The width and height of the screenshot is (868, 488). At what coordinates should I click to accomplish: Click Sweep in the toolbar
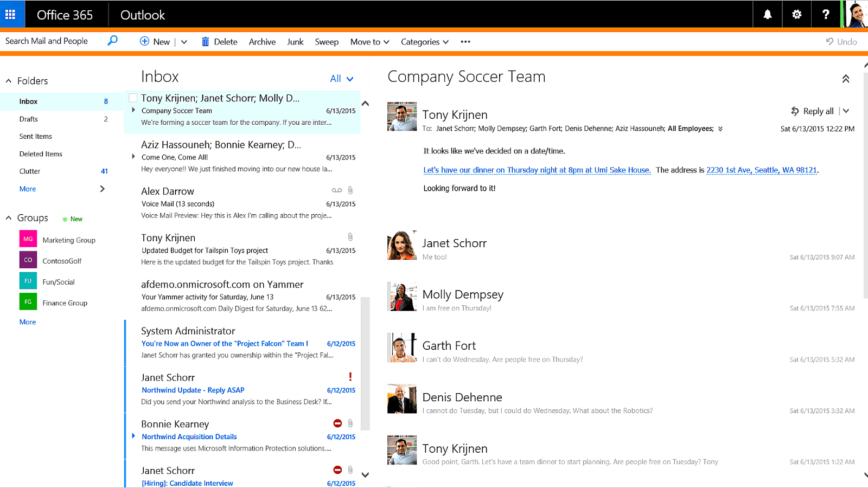click(x=327, y=42)
